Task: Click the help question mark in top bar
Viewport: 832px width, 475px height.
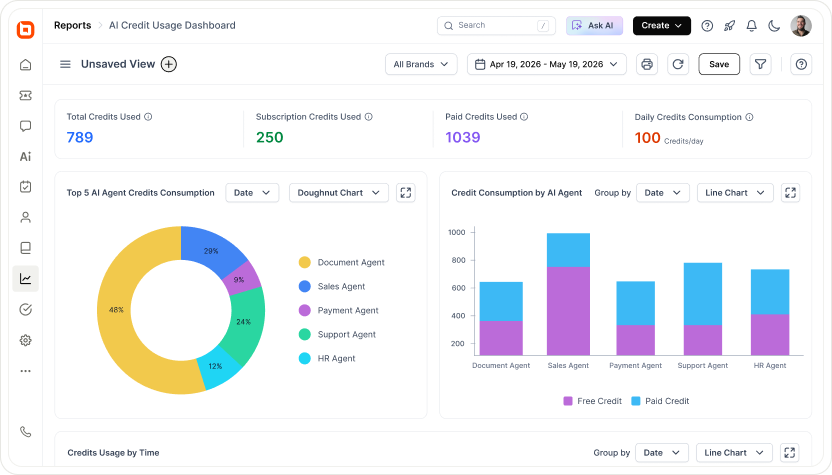Action: point(707,25)
